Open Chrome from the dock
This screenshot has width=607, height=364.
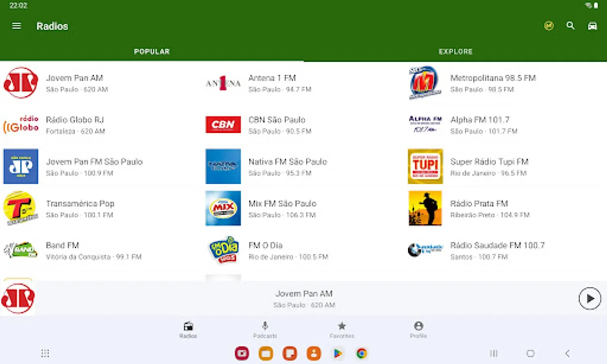(x=362, y=353)
